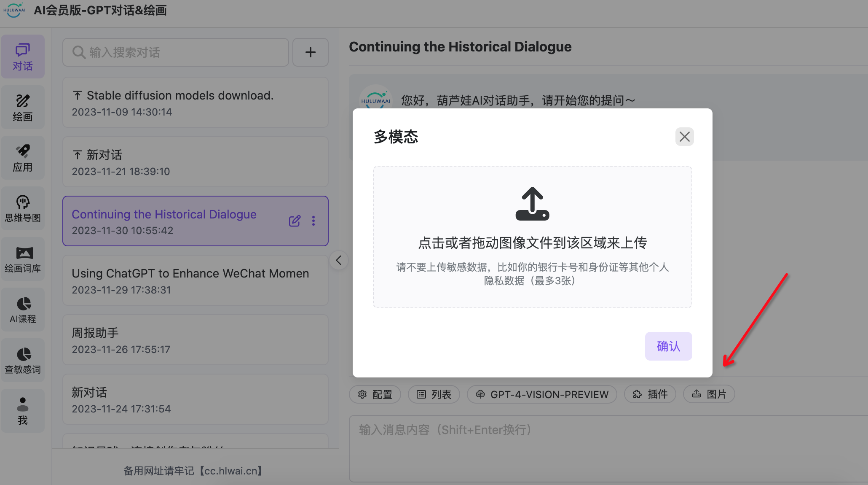The image size is (868, 485).
Task: Select Continuing the Historical Dialogue conversation
Action: coord(196,221)
